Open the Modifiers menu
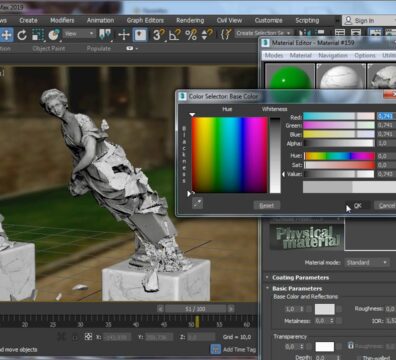 point(62,20)
